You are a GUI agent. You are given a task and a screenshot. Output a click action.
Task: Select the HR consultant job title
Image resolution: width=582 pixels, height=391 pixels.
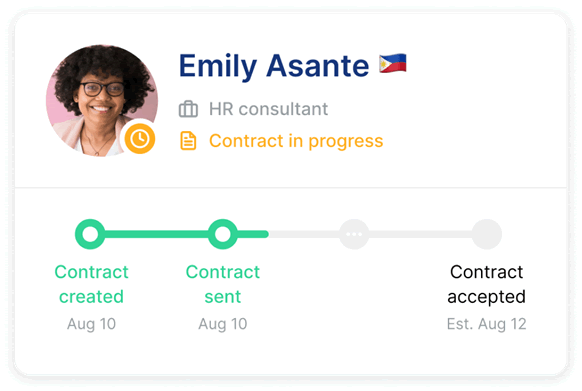268,109
